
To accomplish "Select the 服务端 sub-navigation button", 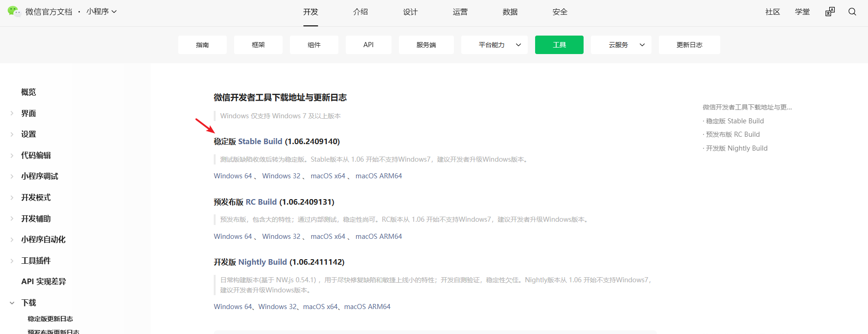I will (426, 45).
